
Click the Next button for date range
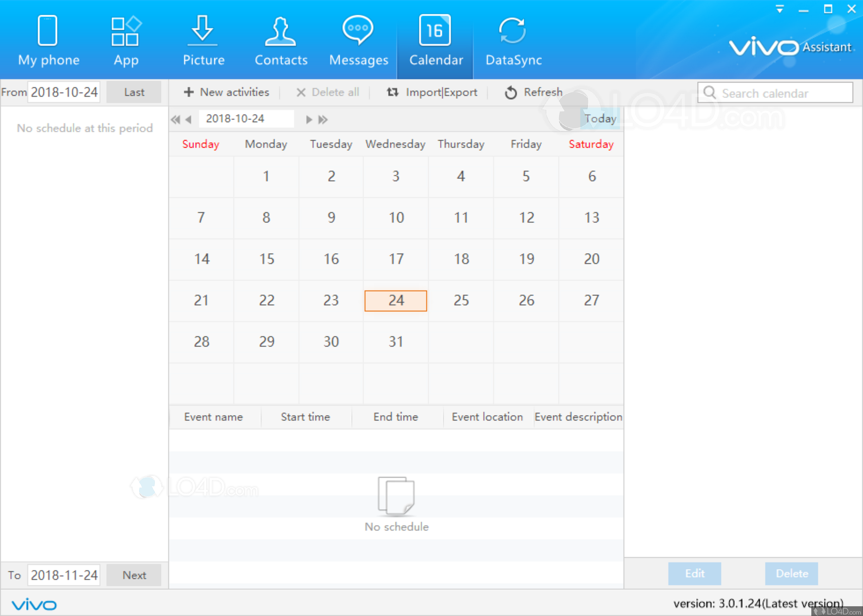click(x=134, y=575)
